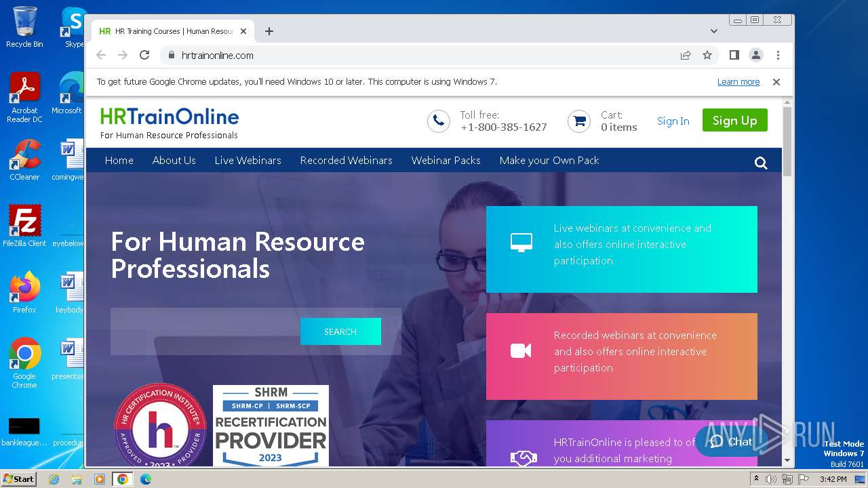Click the page vertical scrollbar thumb
868x488 pixels.
click(x=787, y=142)
